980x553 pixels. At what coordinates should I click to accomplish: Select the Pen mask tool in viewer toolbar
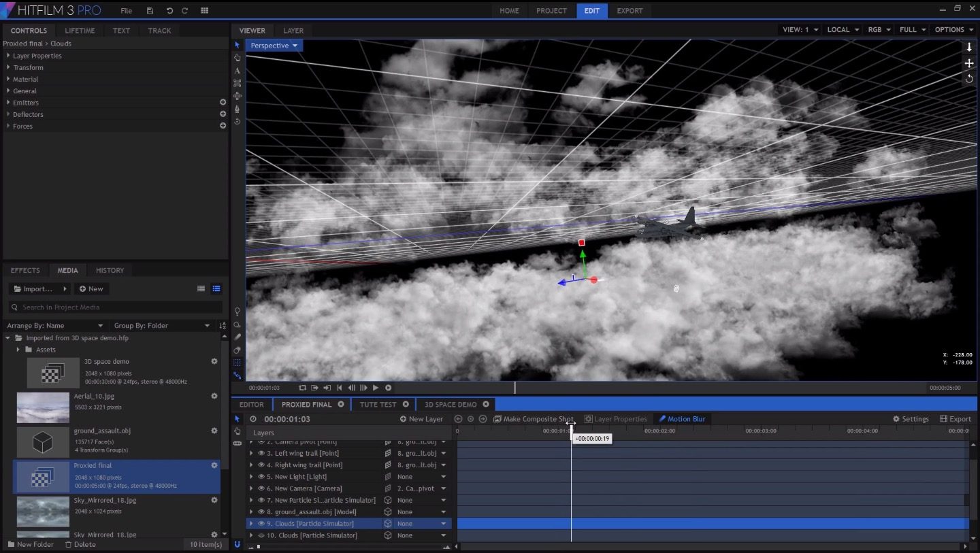click(238, 109)
